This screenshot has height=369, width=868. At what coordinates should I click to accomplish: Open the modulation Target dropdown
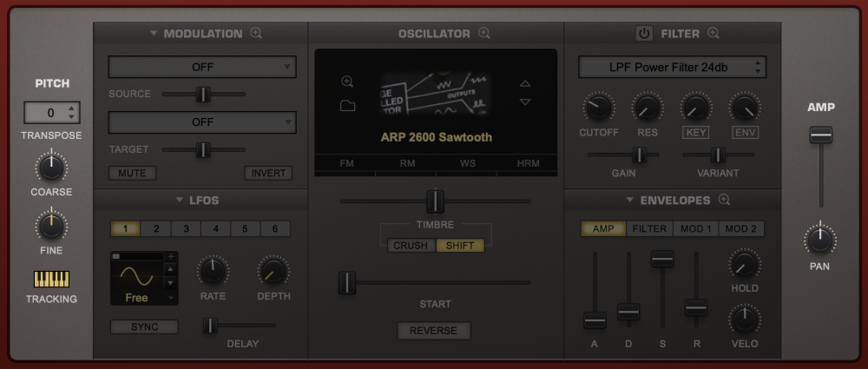click(x=202, y=122)
